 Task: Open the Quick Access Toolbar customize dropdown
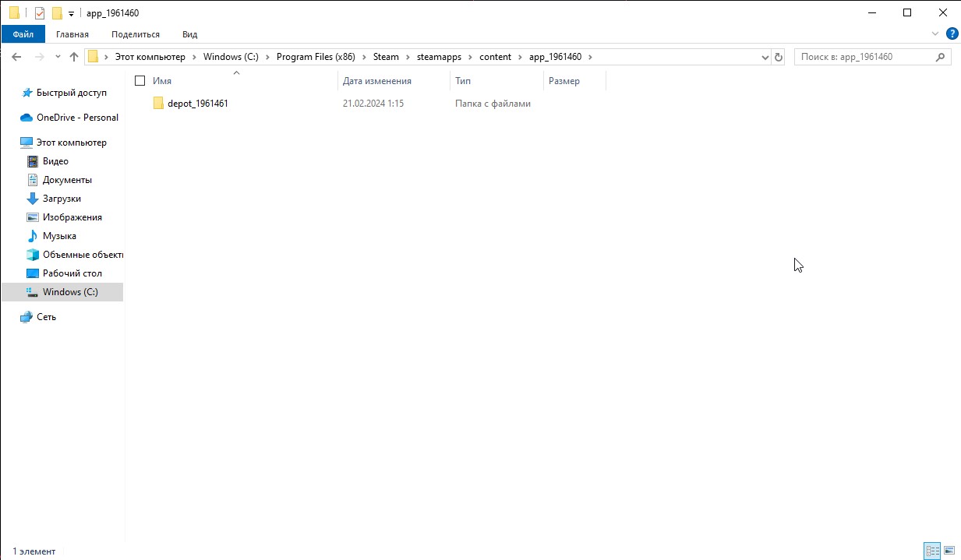point(71,13)
